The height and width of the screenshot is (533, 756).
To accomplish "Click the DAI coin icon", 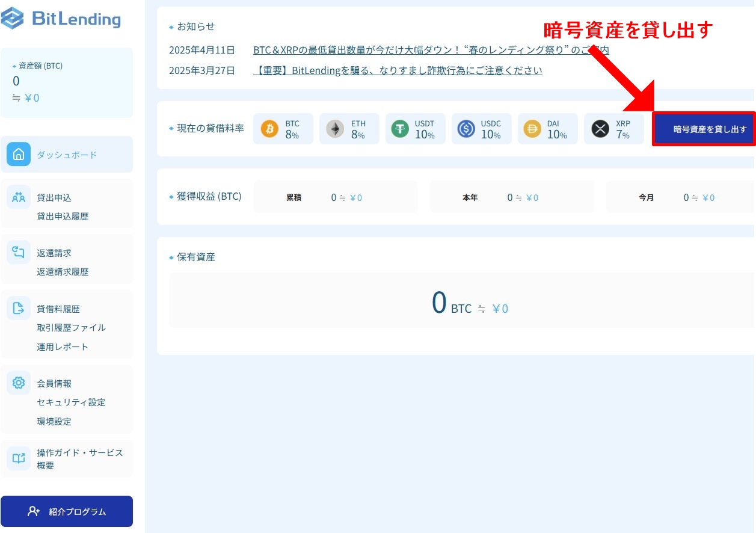I will coord(532,129).
